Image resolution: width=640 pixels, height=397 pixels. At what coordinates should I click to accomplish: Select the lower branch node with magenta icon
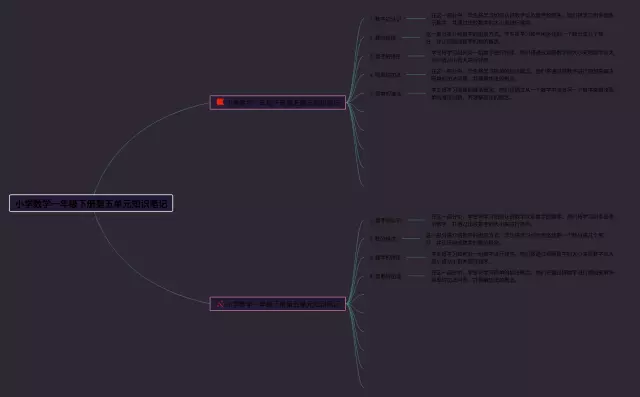tap(278, 304)
